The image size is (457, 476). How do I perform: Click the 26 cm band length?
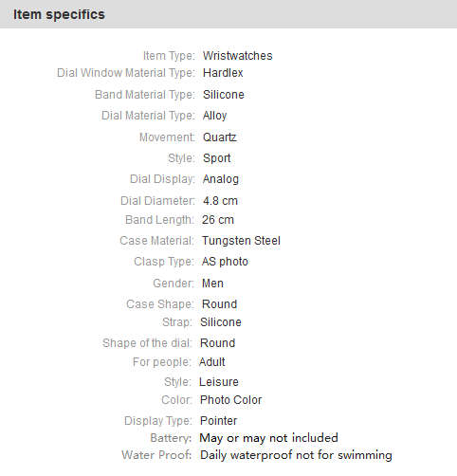coord(218,220)
